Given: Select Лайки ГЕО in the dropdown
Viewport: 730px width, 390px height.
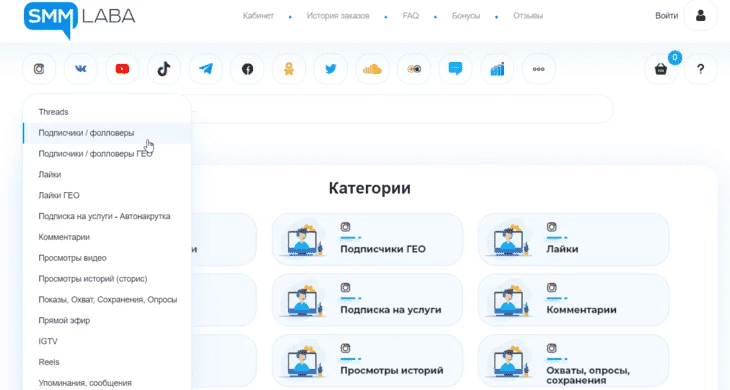Looking at the screenshot, I should pyautogui.click(x=107, y=195).
